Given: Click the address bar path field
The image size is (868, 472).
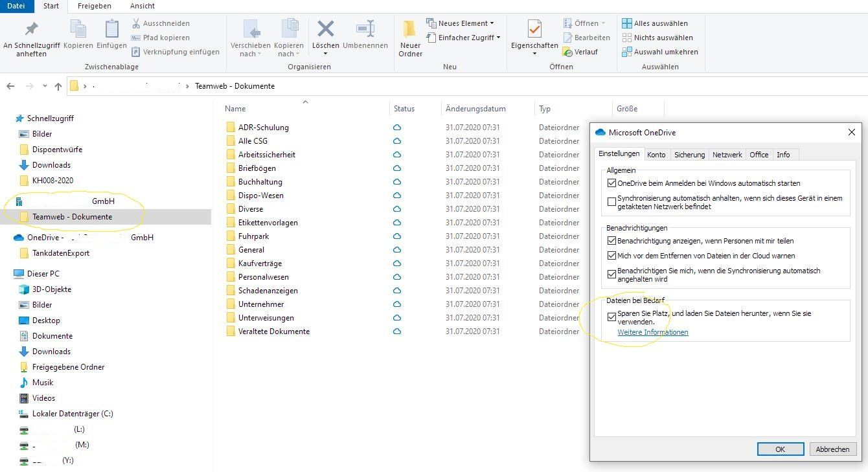Looking at the screenshot, I should tap(466, 86).
